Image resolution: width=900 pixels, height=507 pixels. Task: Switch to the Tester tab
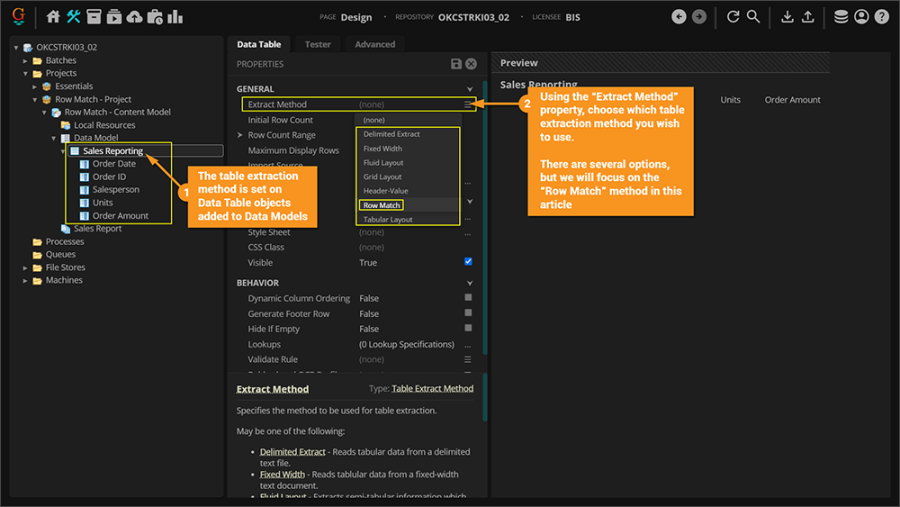click(x=318, y=44)
